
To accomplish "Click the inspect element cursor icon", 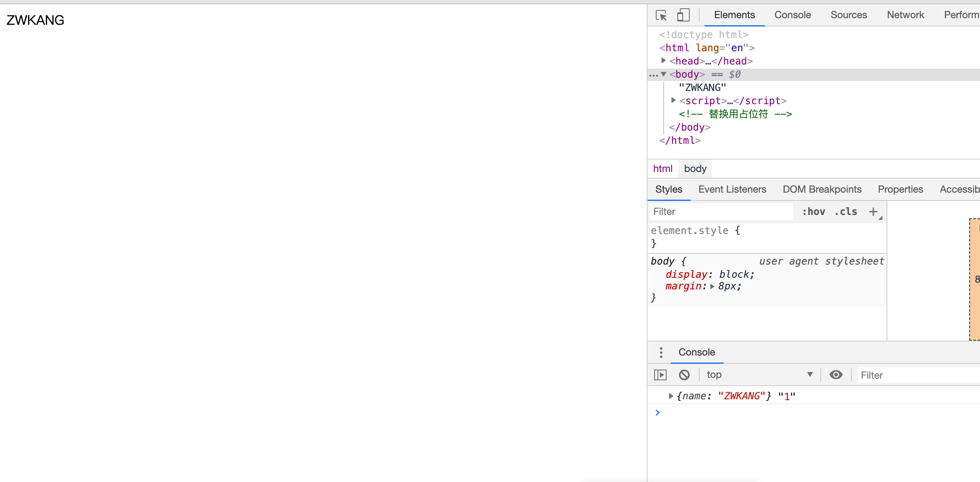I will (x=661, y=14).
